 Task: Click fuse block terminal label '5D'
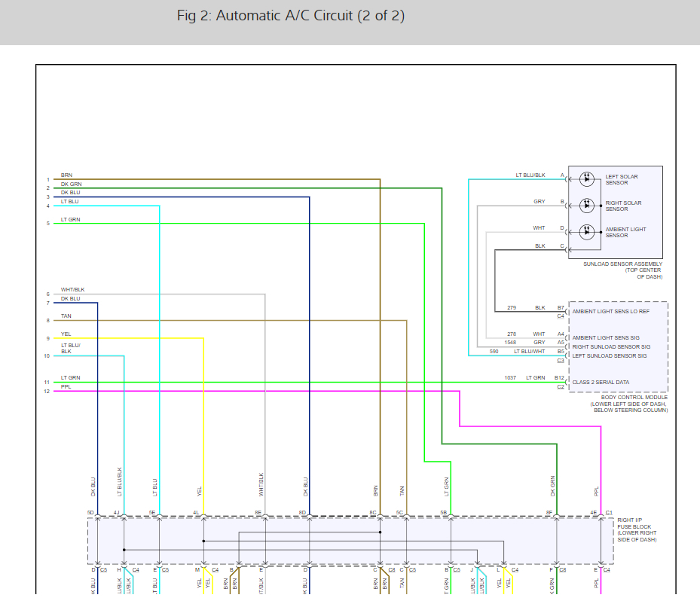pyautogui.click(x=90, y=513)
